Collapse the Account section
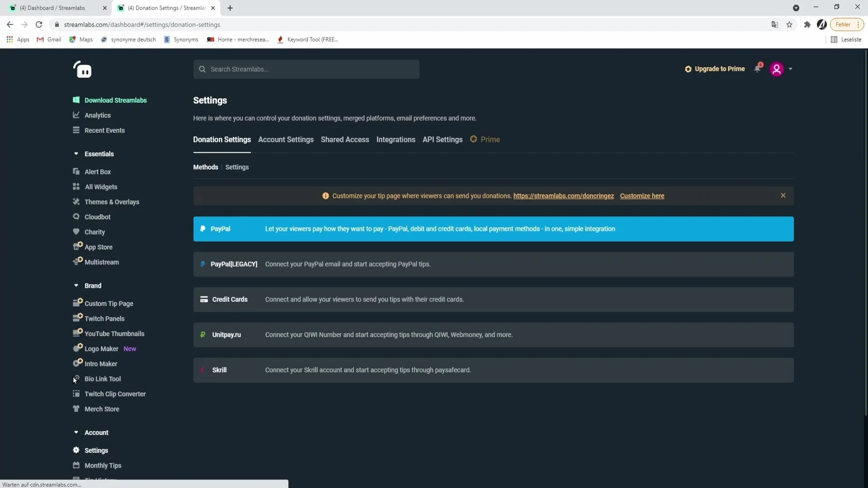The height and width of the screenshot is (488, 868). click(76, 432)
